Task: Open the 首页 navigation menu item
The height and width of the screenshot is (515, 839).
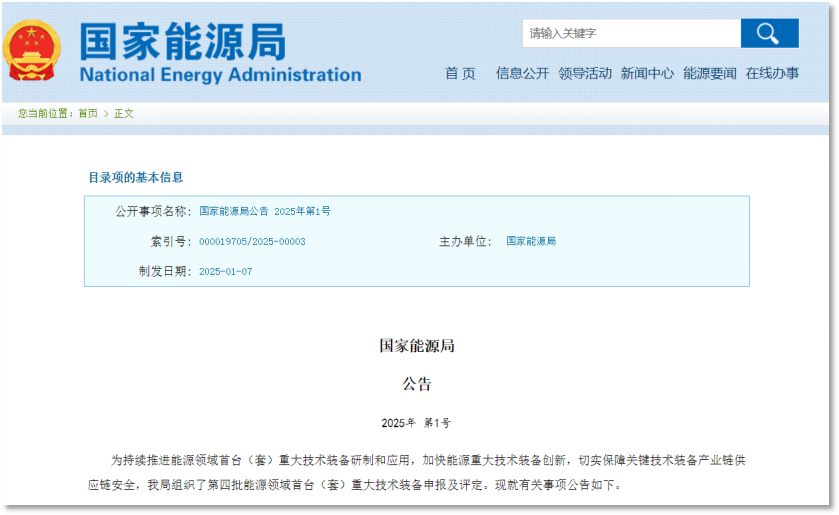Action: [x=460, y=73]
